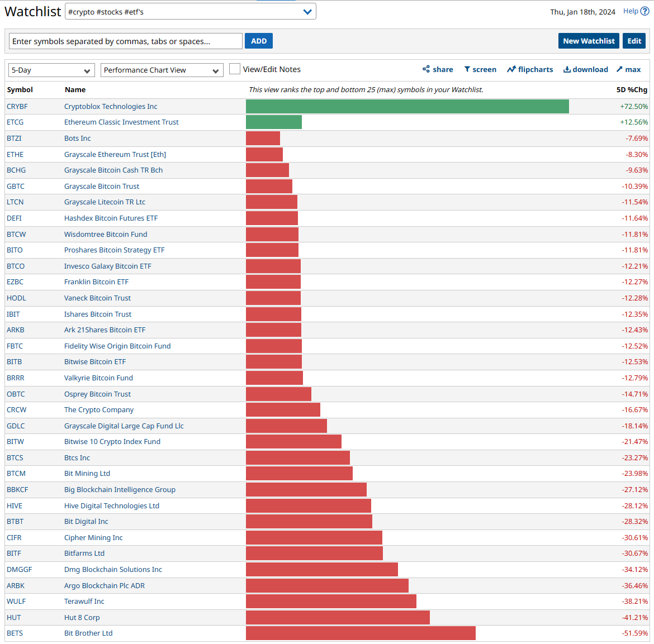Open BTZI symbol link
The height and width of the screenshot is (644, 654).
point(14,139)
